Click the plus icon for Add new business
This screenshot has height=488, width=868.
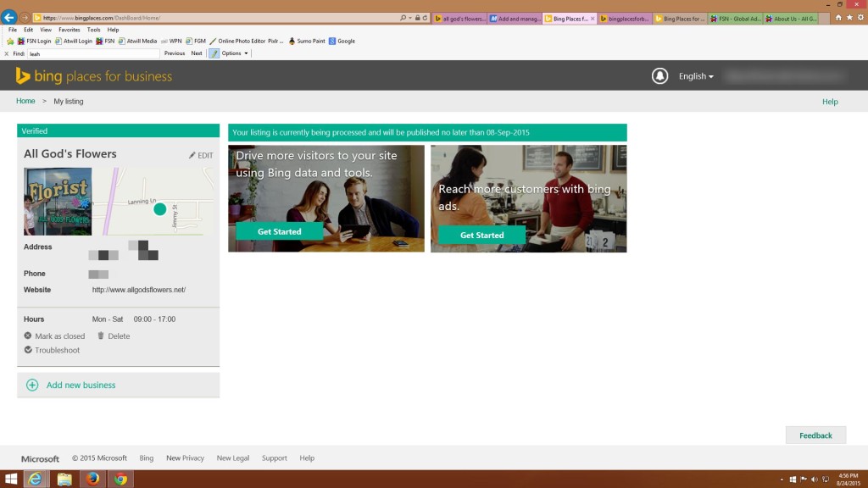pos(32,385)
